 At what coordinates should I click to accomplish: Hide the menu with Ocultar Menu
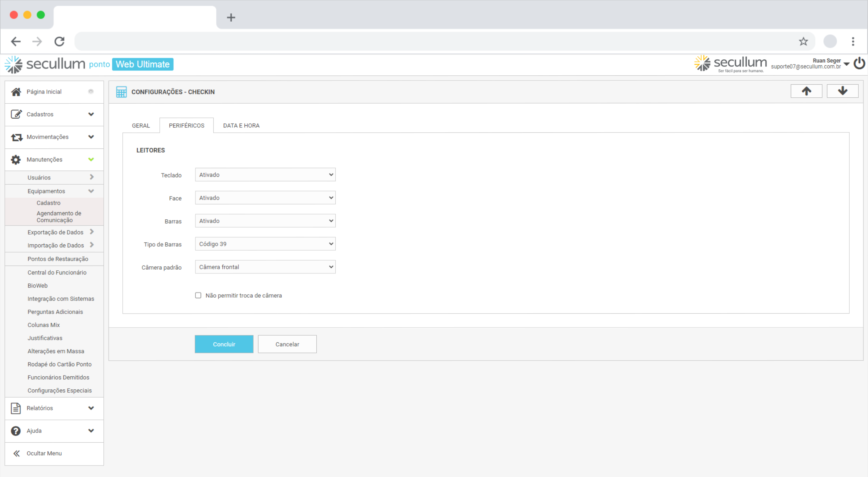(44, 454)
